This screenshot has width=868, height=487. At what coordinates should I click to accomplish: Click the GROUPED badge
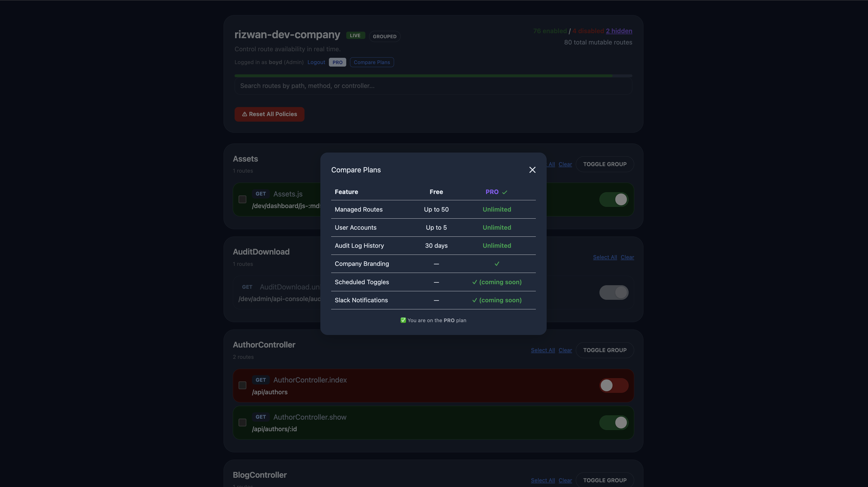click(384, 36)
